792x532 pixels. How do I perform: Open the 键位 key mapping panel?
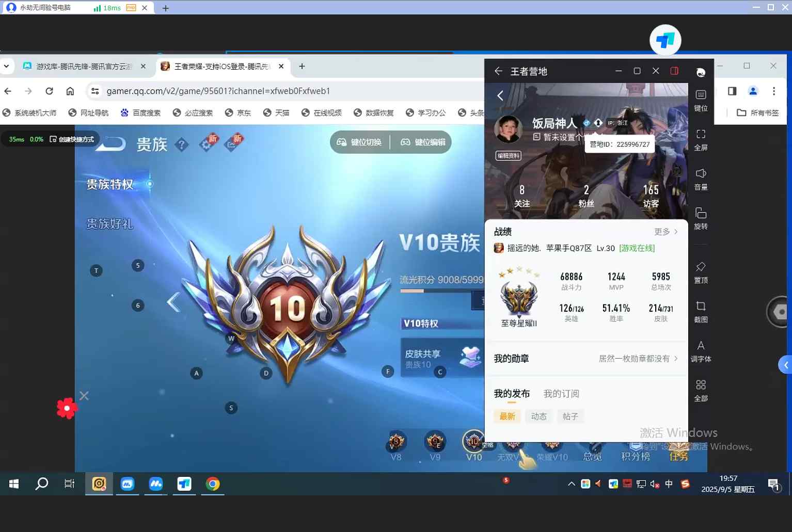coord(701,101)
